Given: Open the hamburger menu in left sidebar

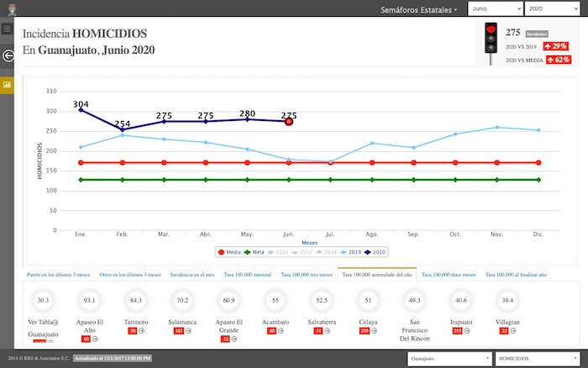Looking at the screenshot, I should (x=7, y=29).
